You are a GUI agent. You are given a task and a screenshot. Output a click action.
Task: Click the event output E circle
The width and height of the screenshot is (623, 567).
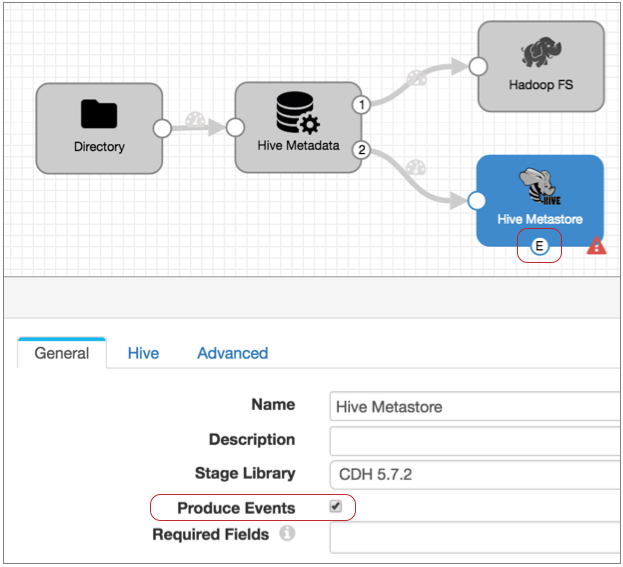point(540,247)
